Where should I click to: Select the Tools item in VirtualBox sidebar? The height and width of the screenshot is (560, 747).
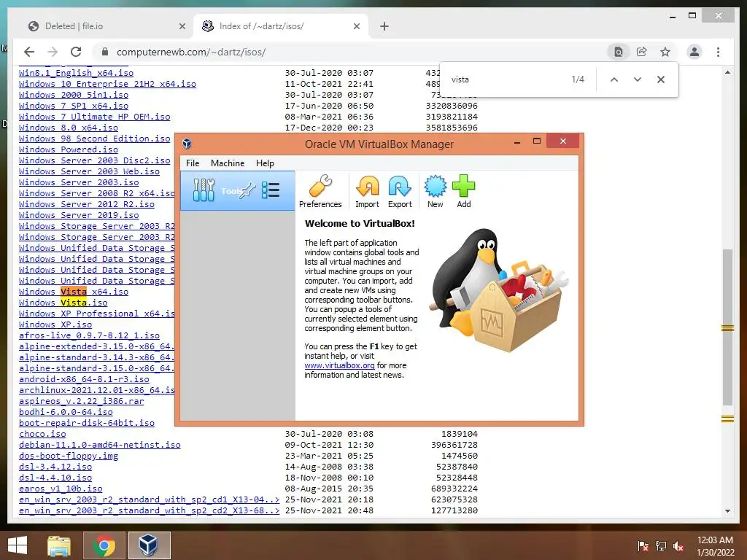238,191
